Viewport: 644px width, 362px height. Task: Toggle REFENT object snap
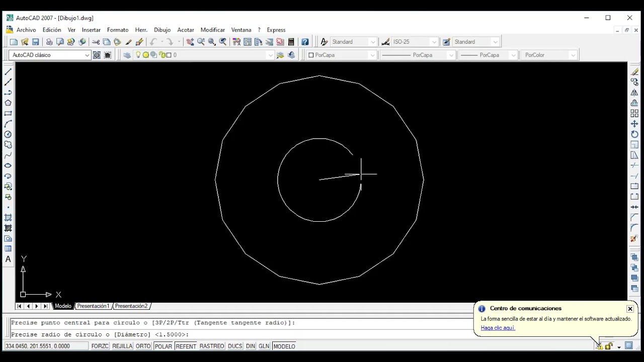(186, 346)
